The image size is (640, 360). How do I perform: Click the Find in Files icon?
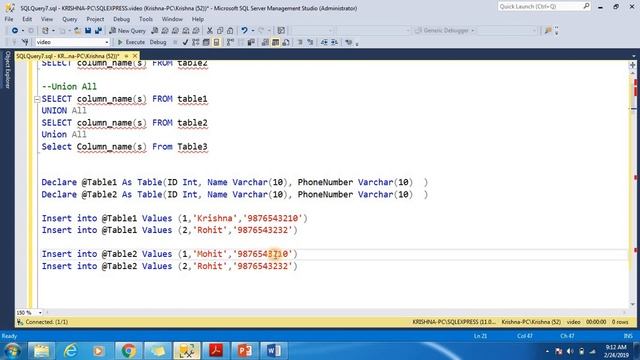(548, 31)
